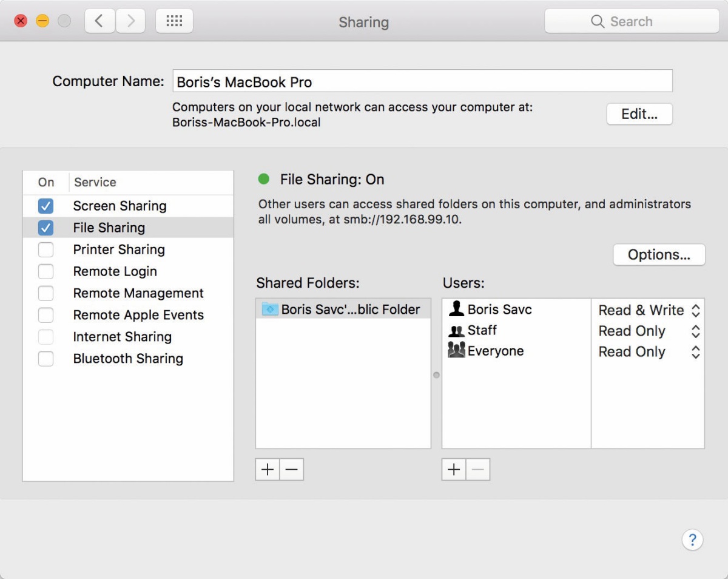This screenshot has width=728, height=579.
Task: Click the Edit… button for local hostname
Action: coord(639,114)
